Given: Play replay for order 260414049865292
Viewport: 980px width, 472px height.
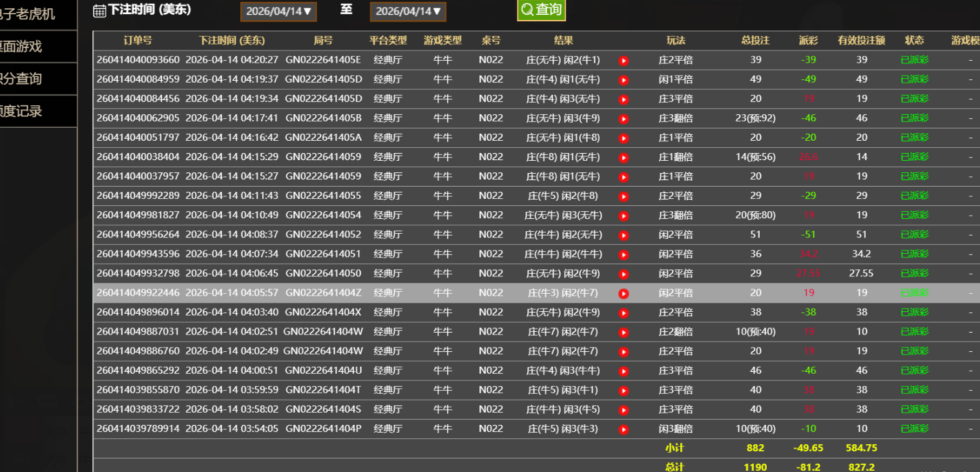Looking at the screenshot, I should tap(623, 371).
